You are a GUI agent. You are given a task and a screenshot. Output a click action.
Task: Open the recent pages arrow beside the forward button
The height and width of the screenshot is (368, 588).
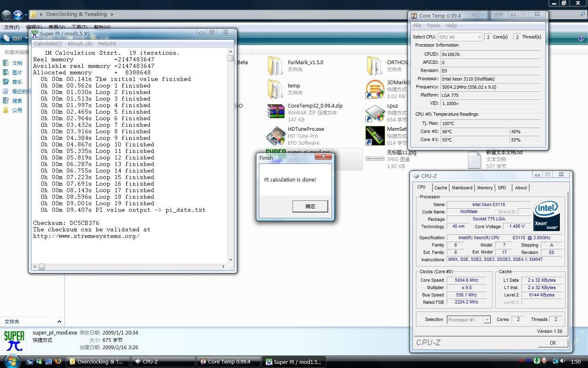(26, 16)
